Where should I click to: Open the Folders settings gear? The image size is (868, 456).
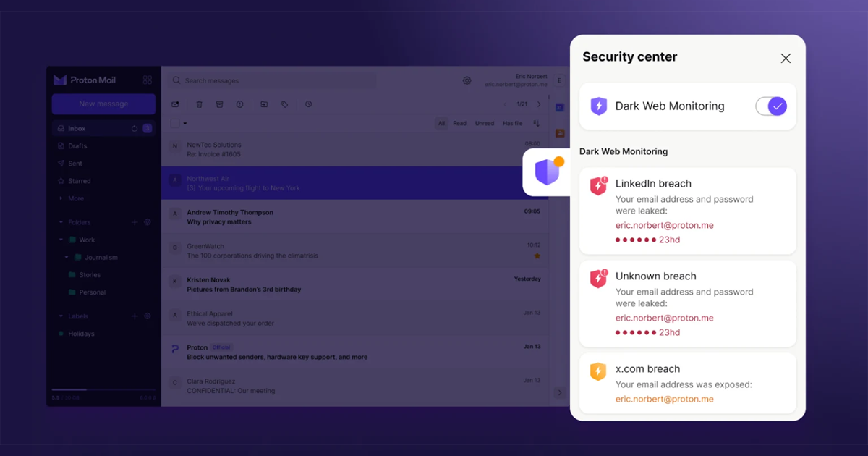148,222
